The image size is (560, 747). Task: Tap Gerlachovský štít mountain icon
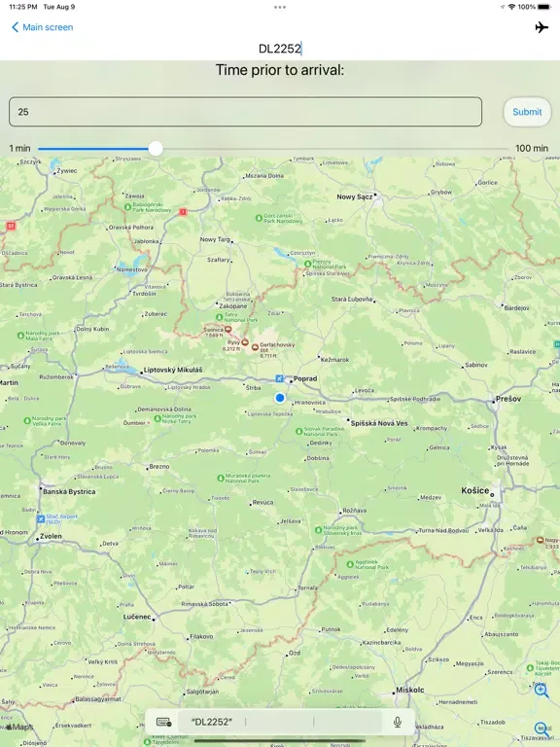click(x=256, y=347)
